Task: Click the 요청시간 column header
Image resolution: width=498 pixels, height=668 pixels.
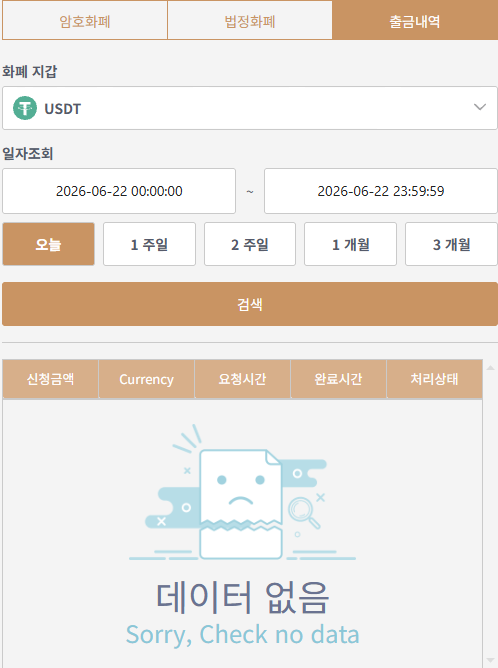Action: click(242, 379)
